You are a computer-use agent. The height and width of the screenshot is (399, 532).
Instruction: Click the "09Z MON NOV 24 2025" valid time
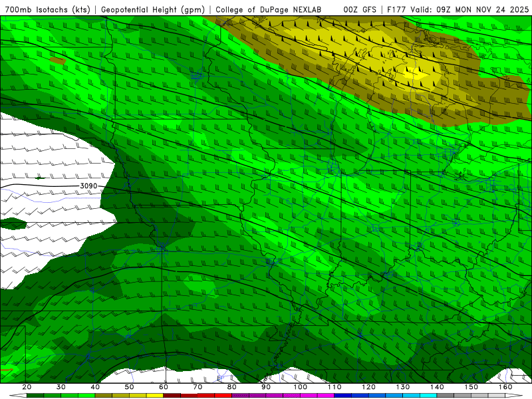pyautogui.click(x=483, y=9)
